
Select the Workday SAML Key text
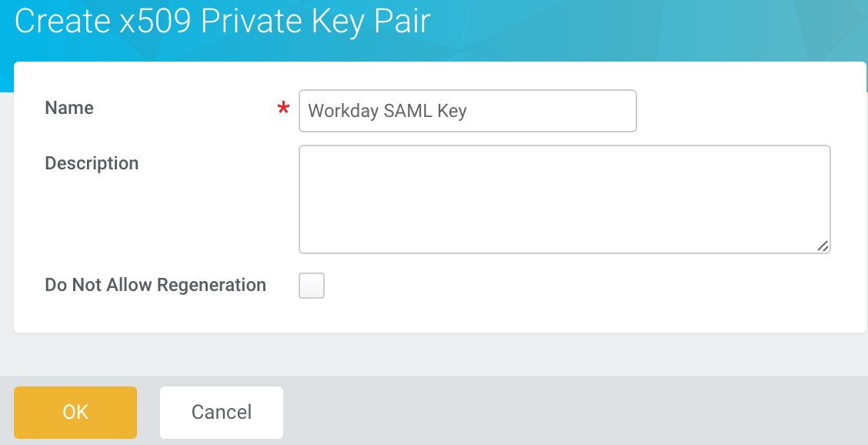click(x=387, y=111)
